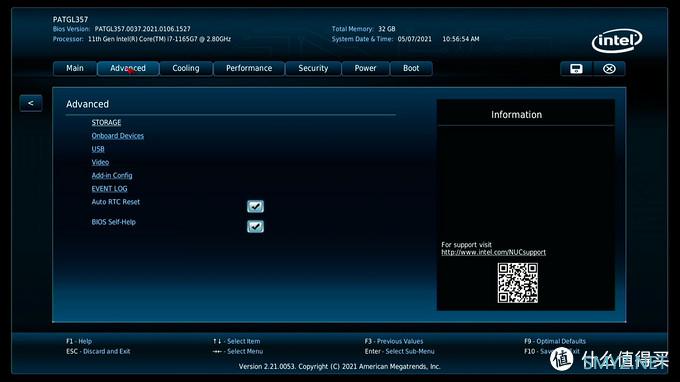The image size is (680, 382).
Task: Open the USB settings link
Action: point(98,149)
